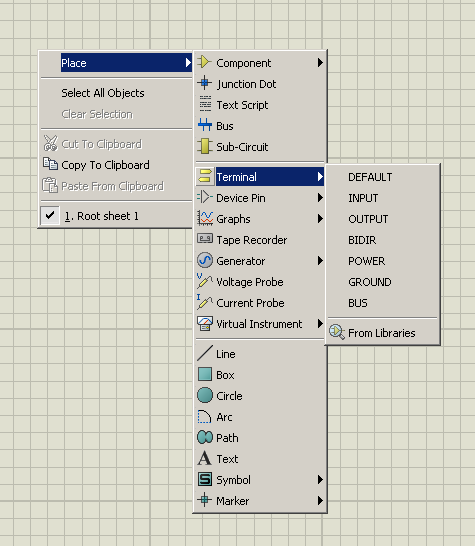Image resolution: width=475 pixels, height=546 pixels.
Task: Choose the GROUND terminal type
Action: coord(369,282)
